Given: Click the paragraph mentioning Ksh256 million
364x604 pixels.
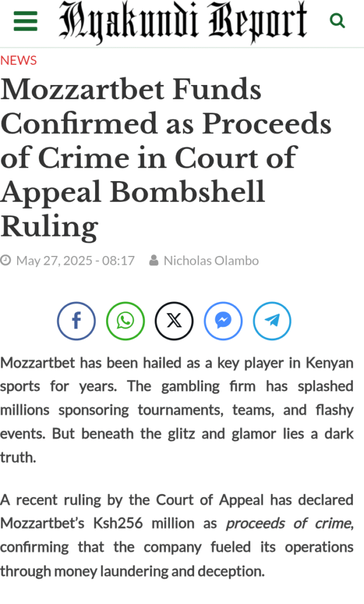Looking at the screenshot, I should (177, 536).
